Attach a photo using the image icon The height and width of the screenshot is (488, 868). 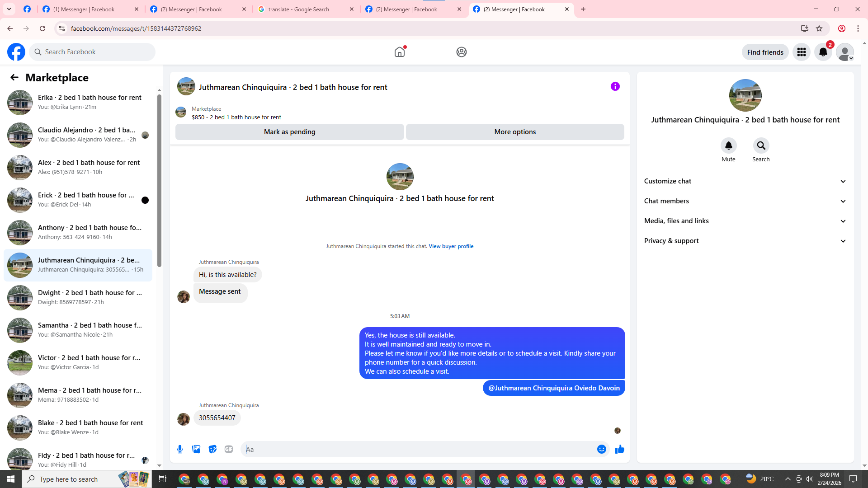(x=196, y=449)
